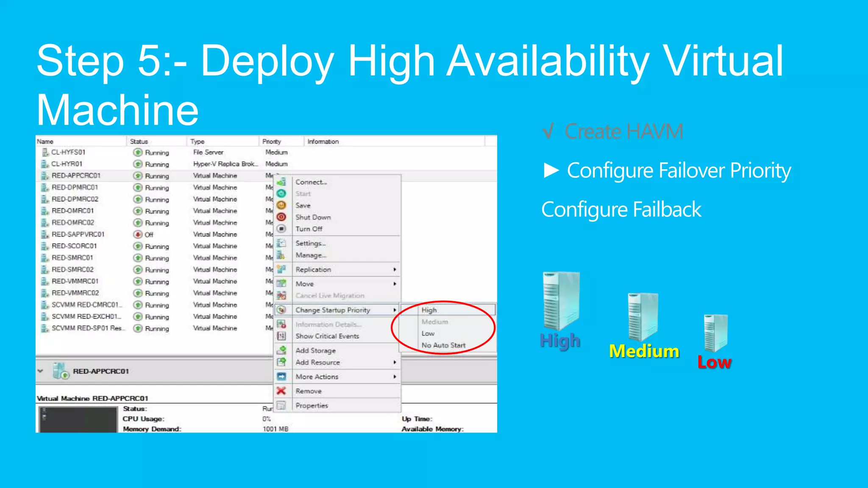This screenshot has width=868, height=488.
Task: Click the Change Startup Priority icon
Action: click(281, 310)
